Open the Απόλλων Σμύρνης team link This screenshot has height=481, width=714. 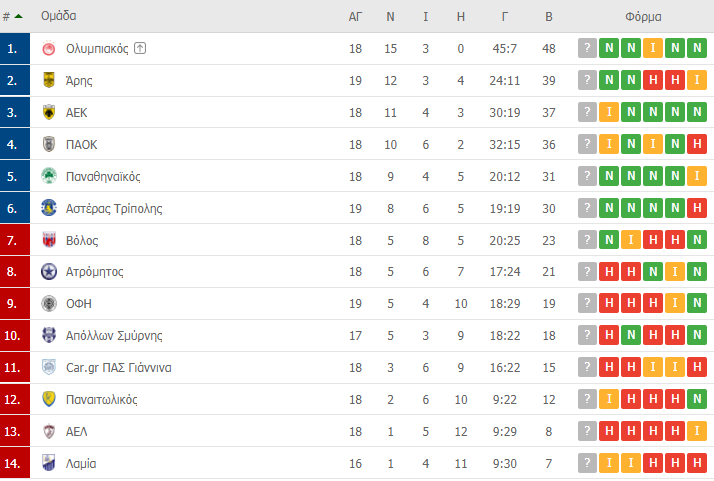[114, 336]
